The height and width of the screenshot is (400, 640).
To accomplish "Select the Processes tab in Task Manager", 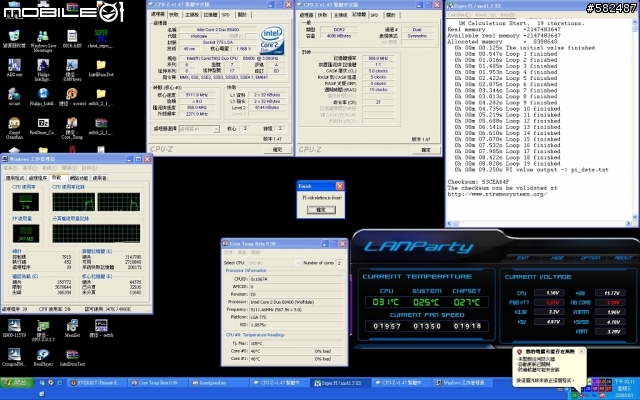I will coord(38,178).
